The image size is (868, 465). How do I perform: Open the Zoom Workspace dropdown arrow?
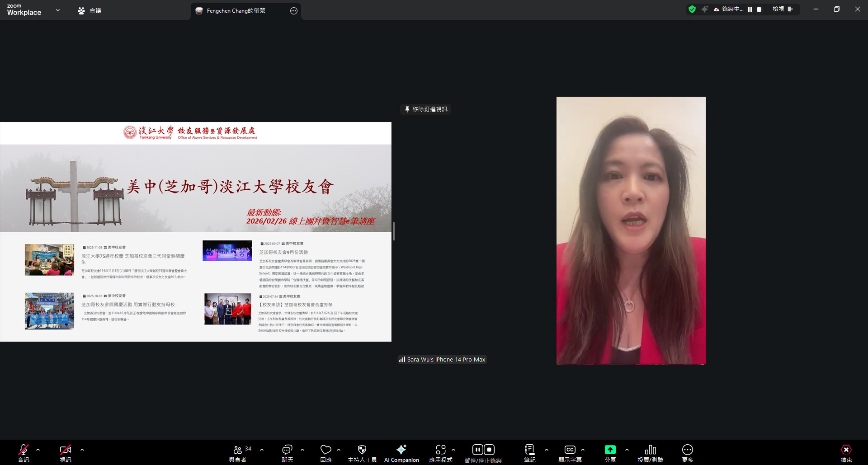click(57, 9)
